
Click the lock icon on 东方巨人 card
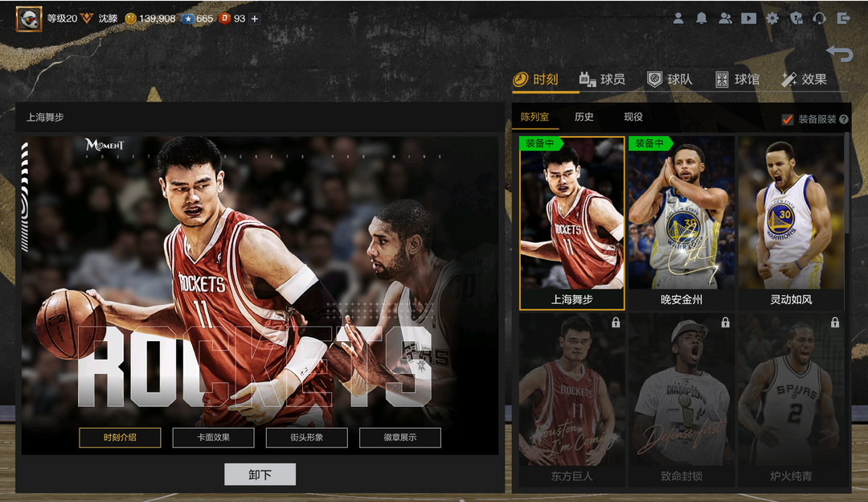[x=616, y=322]
